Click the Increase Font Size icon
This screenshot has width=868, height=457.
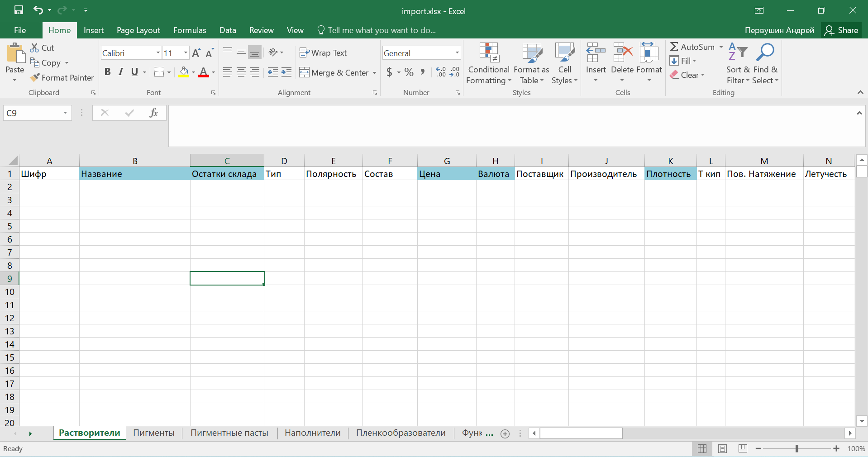(196, 53)
